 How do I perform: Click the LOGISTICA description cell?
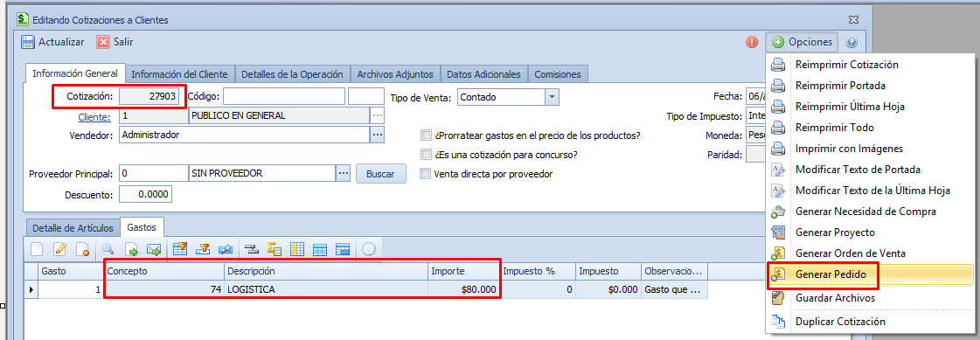pyautogui.click(x=326, y=289)
